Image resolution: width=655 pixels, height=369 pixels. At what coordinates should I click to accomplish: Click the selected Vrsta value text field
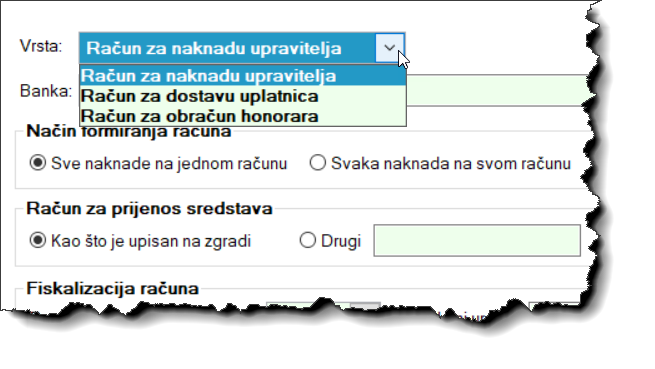click(x=228, y=48)
